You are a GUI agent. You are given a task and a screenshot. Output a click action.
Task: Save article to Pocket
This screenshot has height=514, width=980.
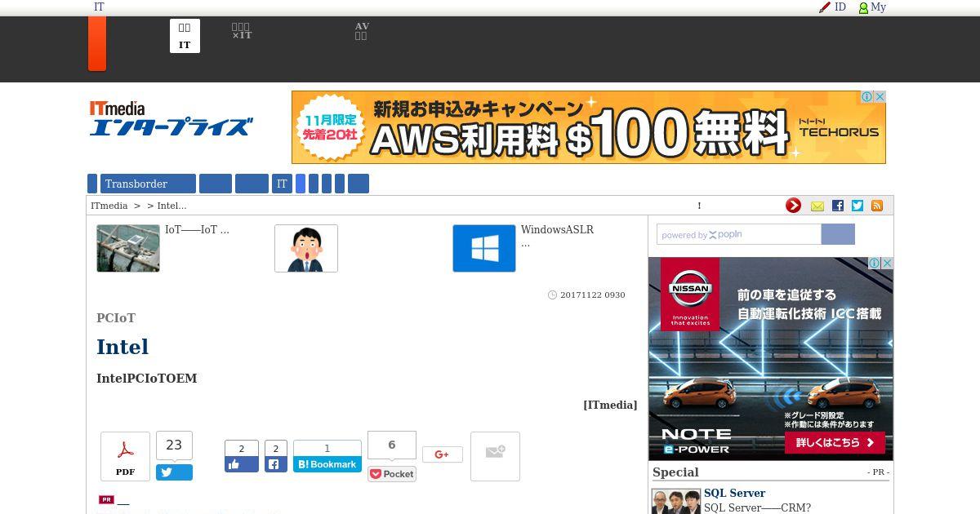tap(392, 474)
